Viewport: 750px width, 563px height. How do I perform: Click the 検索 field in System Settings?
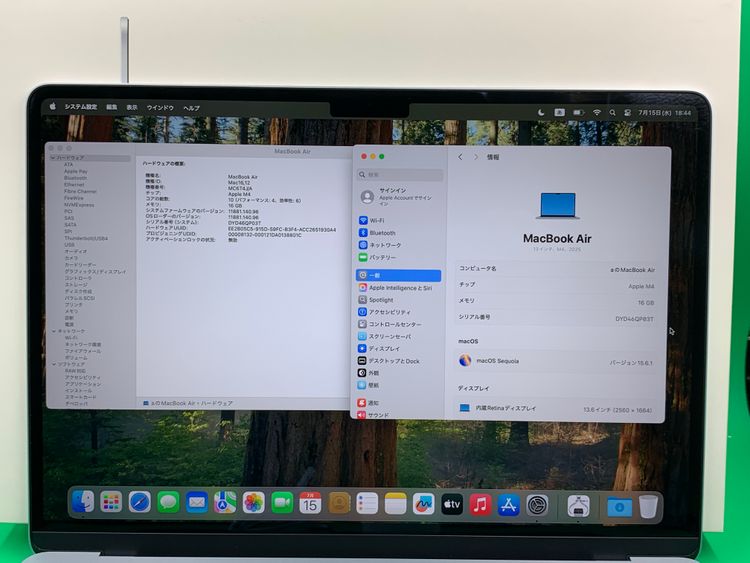pos(400,175)
